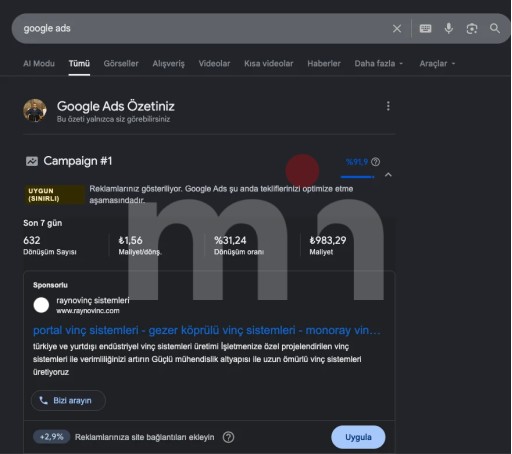Open the on-screen keyboard icon
This screenshot has width=512, height=454.
pos(425,29)
